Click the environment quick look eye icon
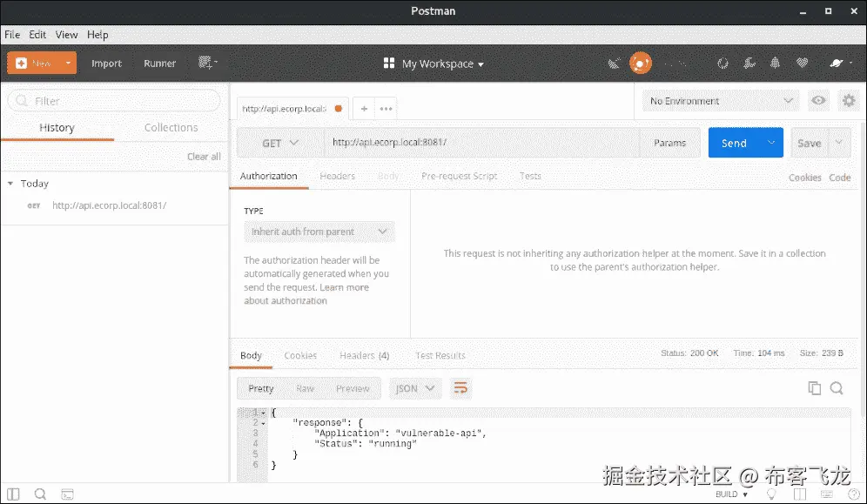867x504 pixels. coord(818,101)
